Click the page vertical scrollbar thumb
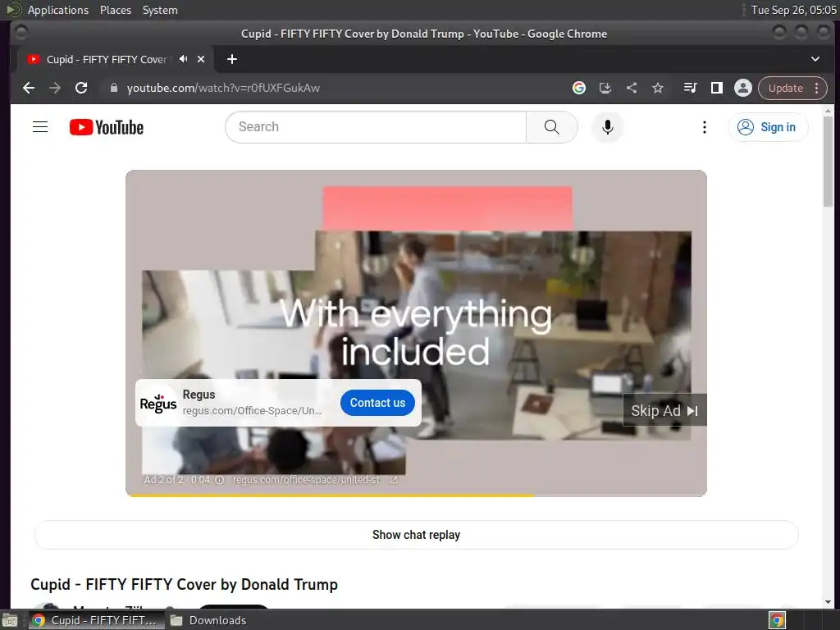840x630 pixels. tap(828, 161)
